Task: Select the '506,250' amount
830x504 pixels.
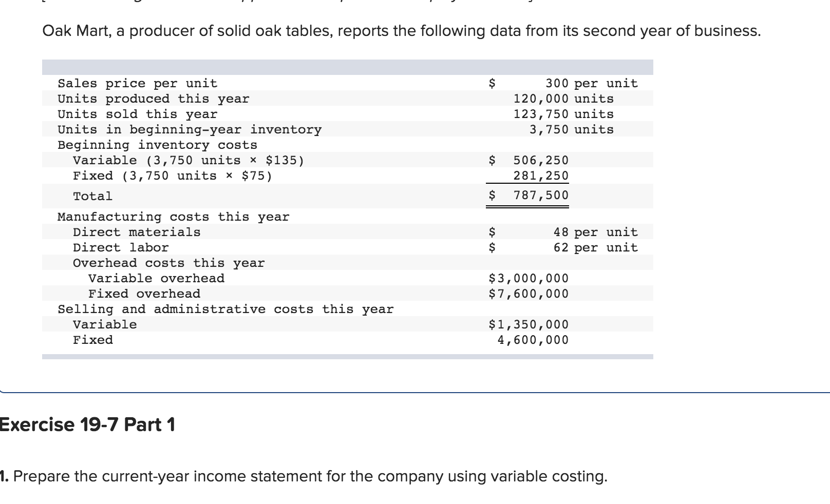Action: point(541,160)
